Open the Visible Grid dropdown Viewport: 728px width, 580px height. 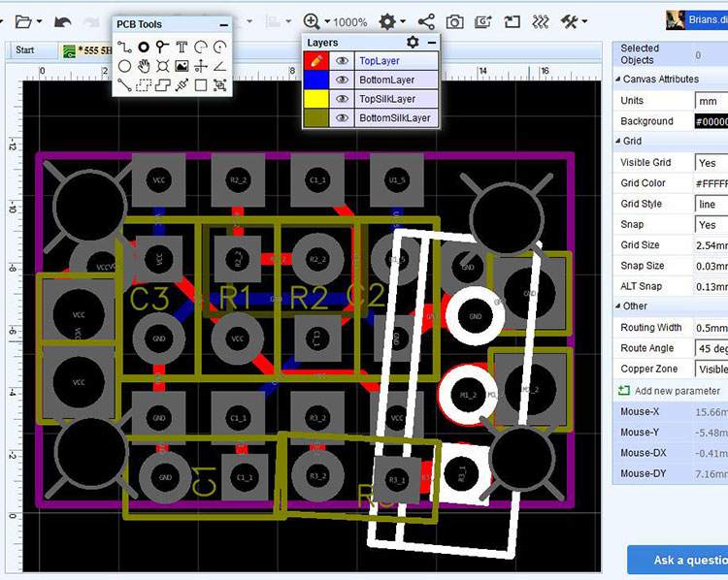[710, 163]
